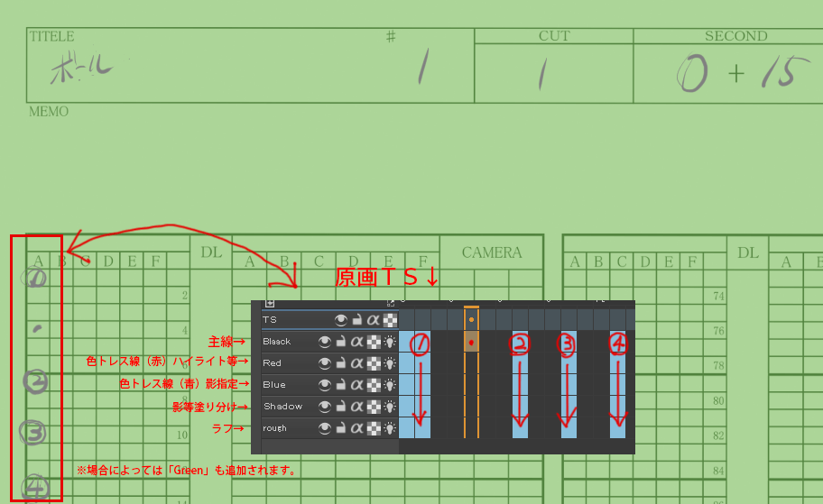The height and width of the screenshot is (504, 823).
Task: Click the SECOND header on the time sheet
Action: (x=735, y=36)
